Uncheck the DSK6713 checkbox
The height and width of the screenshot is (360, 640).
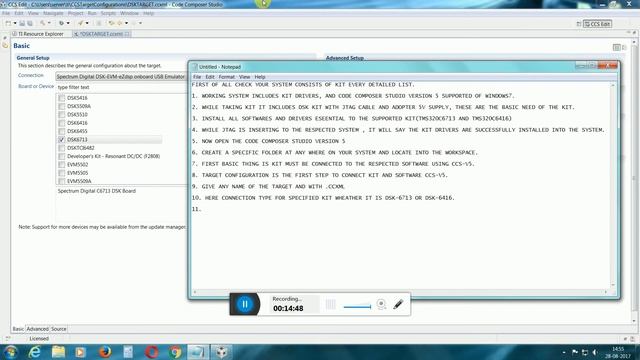pyautogui.click(x=62, y=140)
